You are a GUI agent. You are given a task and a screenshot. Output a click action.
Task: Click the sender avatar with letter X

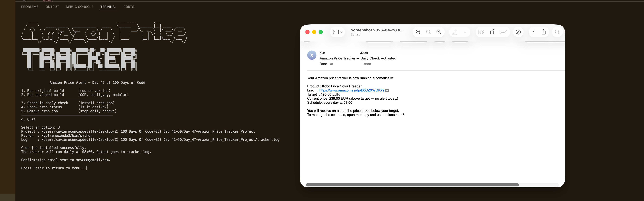coord(312,55)
